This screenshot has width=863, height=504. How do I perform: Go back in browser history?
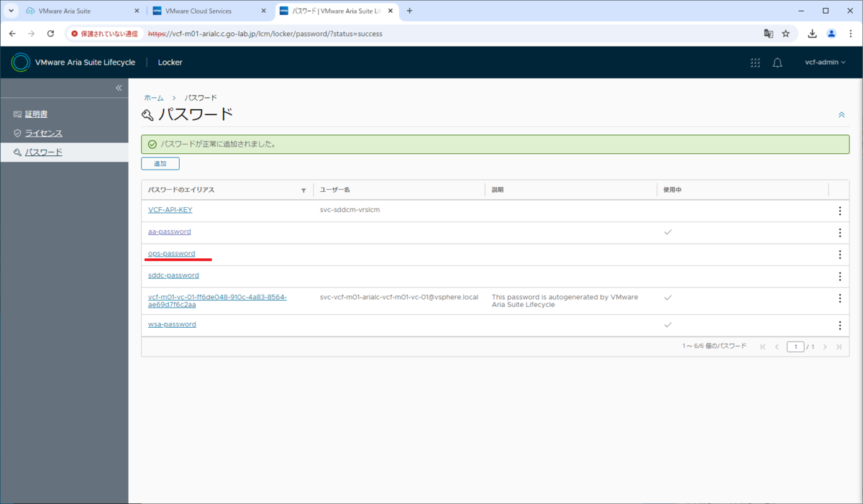12,34
